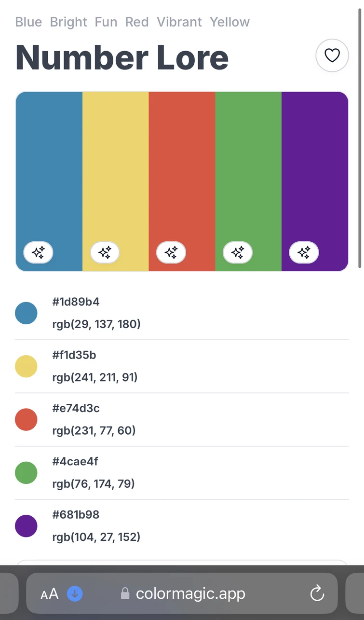Select the #1d89b4 blue color swatch

26,313
